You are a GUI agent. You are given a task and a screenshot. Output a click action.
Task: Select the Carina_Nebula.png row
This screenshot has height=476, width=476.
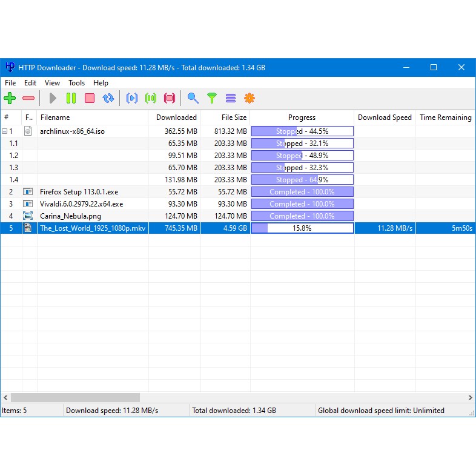click(237, 216)
